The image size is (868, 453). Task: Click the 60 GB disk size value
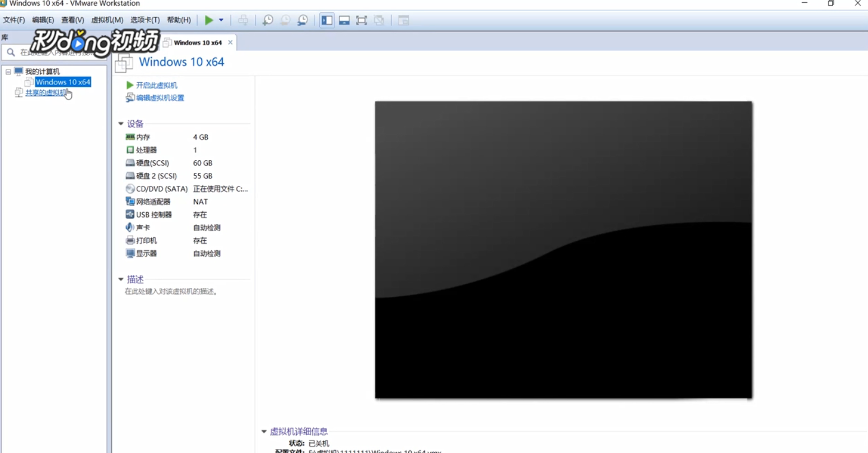point(203,163)
